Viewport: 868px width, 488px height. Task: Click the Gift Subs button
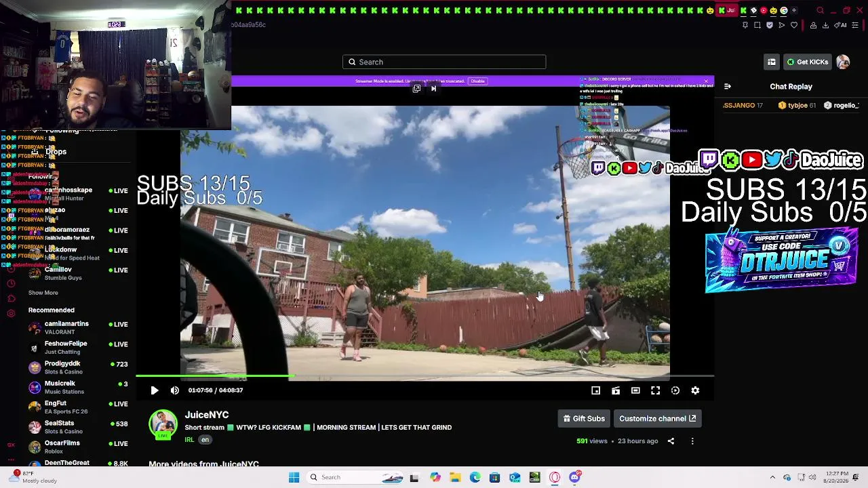click(x=584, y=419)
